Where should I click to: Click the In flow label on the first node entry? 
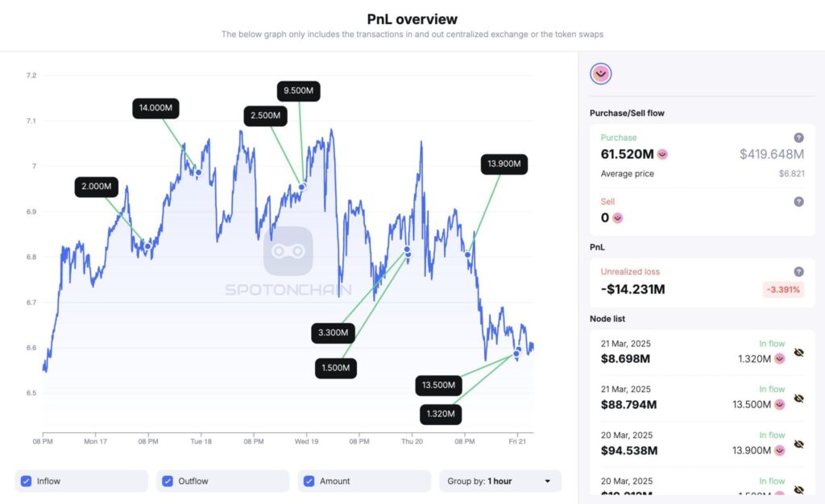pos(773,343)
